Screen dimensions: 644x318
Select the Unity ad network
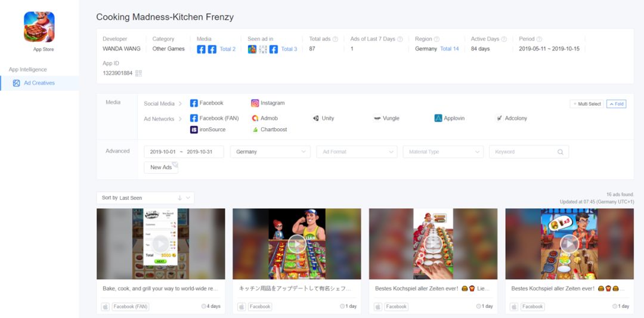coord(323,118)
